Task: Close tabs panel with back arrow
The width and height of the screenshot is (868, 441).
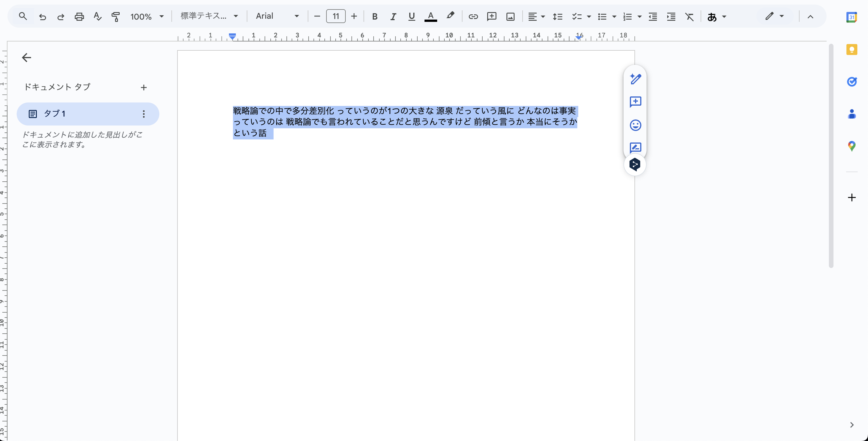Action: tap(27, 58)
